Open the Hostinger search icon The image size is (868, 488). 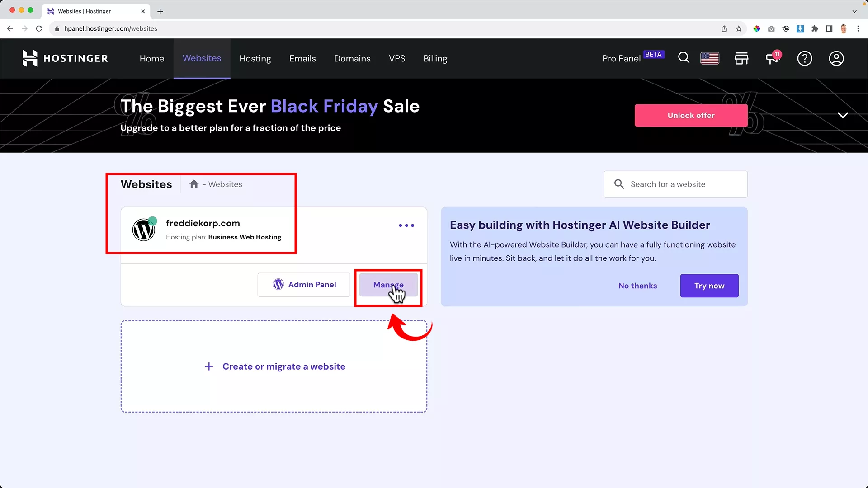point(684,58)
